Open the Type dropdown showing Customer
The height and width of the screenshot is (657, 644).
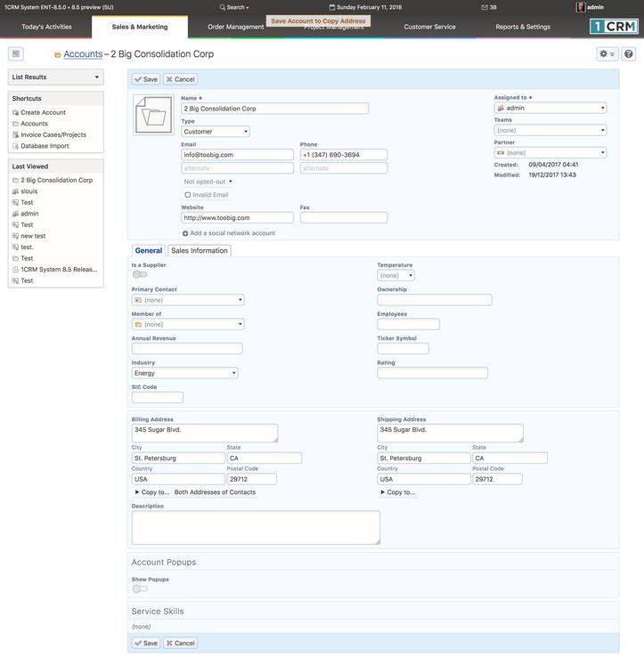pos(216,132)
